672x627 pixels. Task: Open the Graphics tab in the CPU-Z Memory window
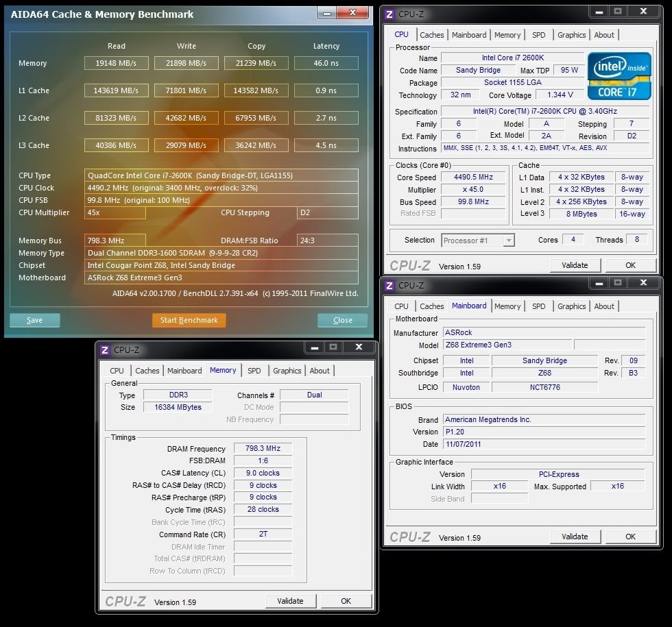tap(287, 371)
